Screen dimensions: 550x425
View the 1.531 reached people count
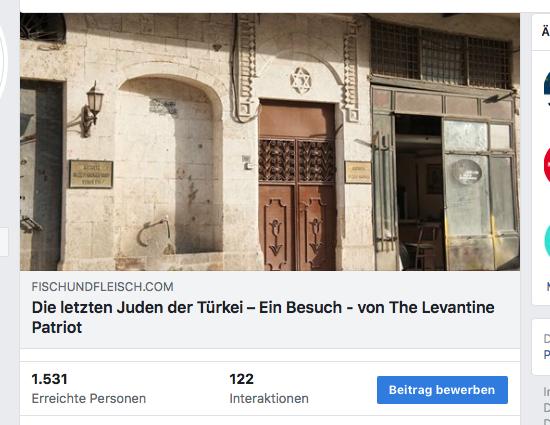(49, 379)
